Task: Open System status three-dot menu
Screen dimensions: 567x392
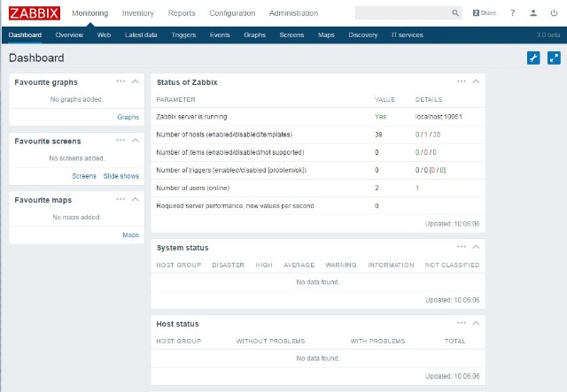Action: coord(461,247)
